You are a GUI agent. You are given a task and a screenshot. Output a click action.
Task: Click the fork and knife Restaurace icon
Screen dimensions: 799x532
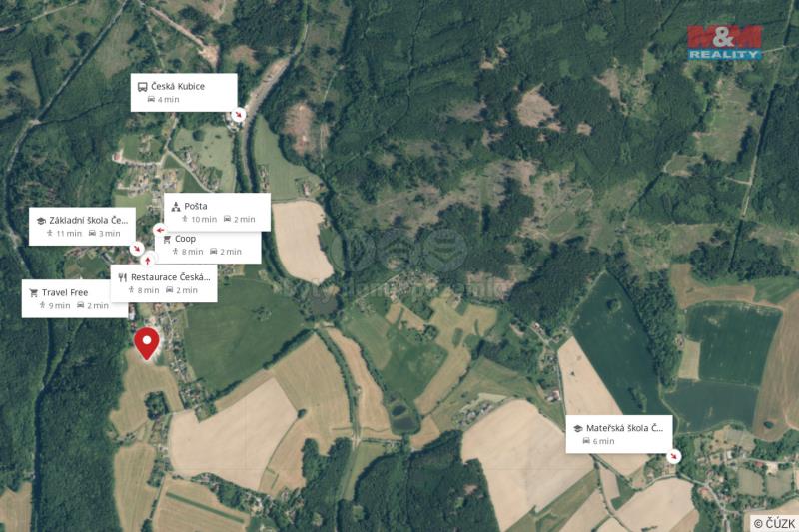(x=122, y=277)
